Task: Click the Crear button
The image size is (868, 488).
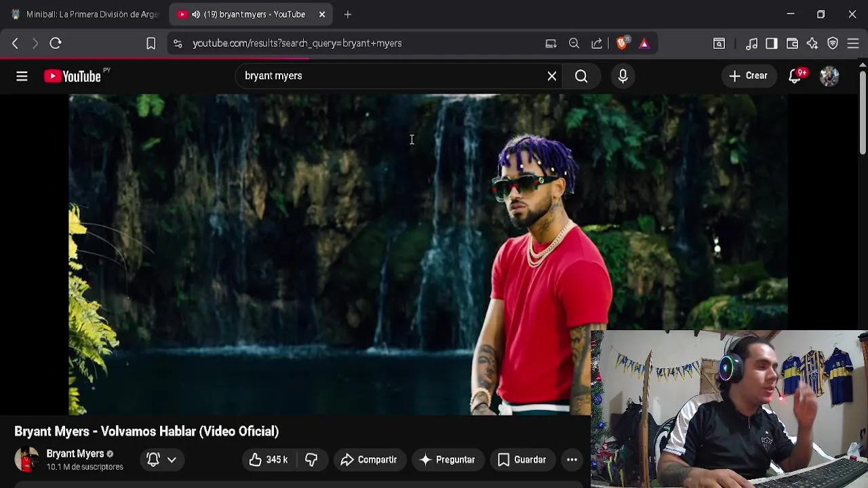Action: 748,76
